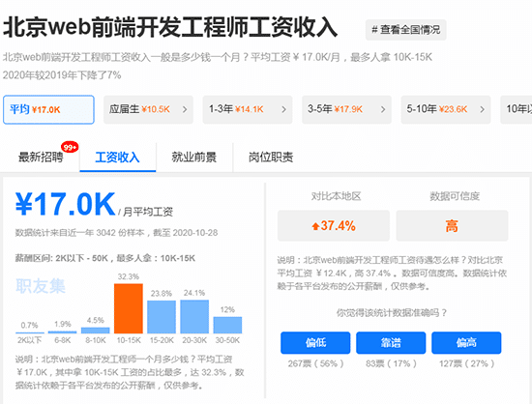The height and width of the screenshot is (404, 532).
Task: Click the 20-30K salary bar
Action: click(x=194, y=317)
